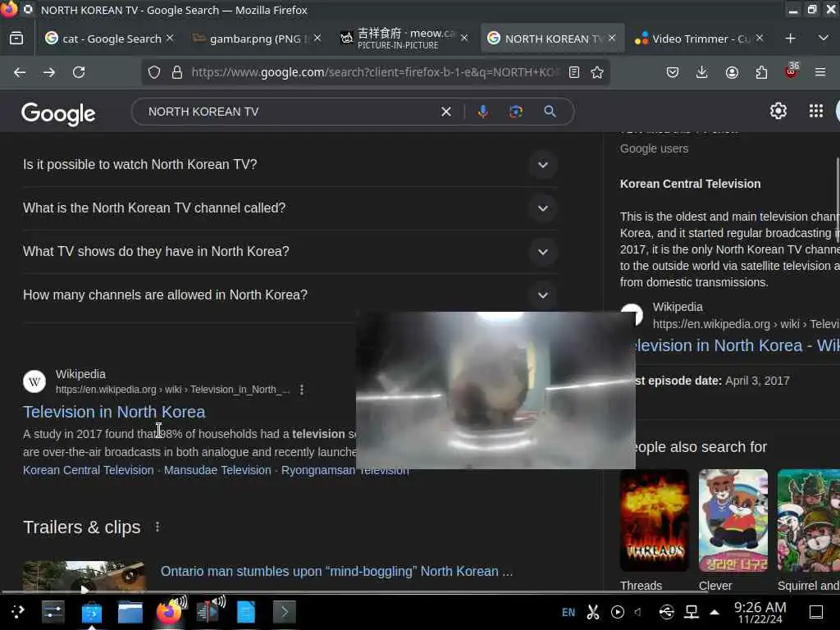This screenshot has height=630, width=840.
Task: Reload the current page
Action: (79, 72)
